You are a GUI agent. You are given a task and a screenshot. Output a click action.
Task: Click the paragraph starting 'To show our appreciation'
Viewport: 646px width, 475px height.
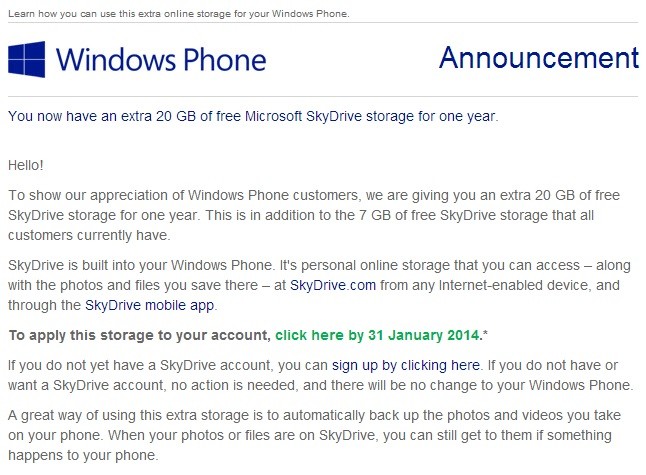(x=314, y=215)
